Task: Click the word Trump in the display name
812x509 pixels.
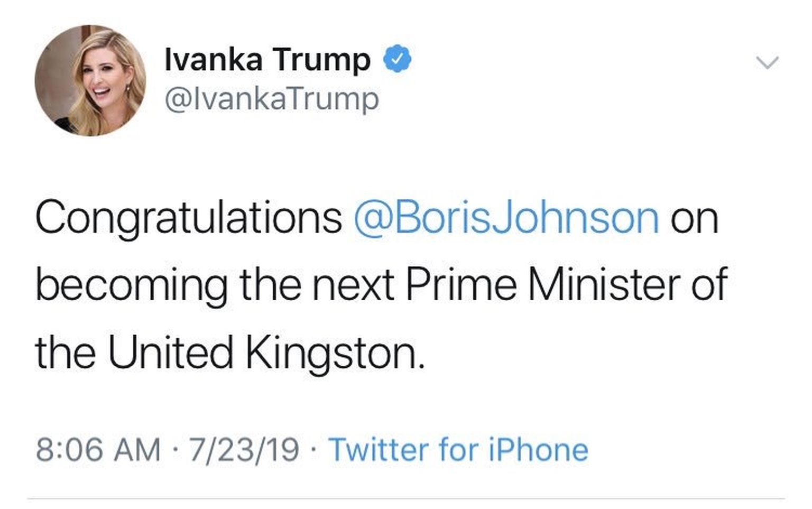Action: pyautogui.click(x=322, y=59)
